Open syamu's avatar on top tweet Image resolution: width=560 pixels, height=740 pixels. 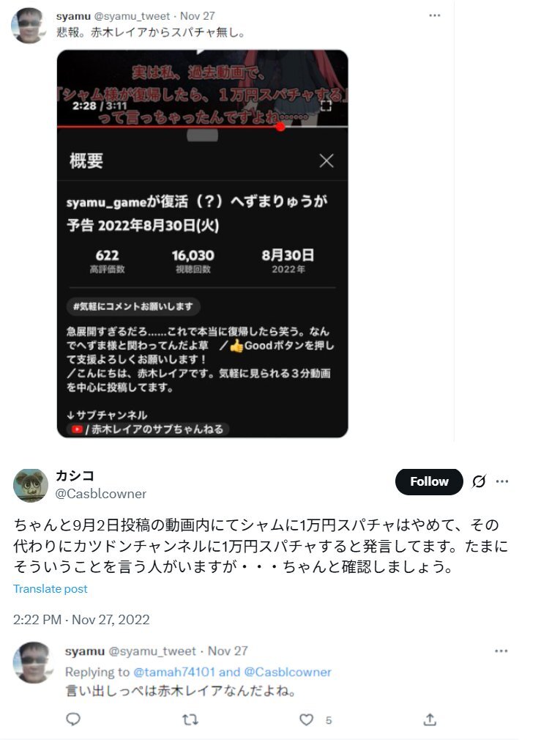tap(29, 26)
